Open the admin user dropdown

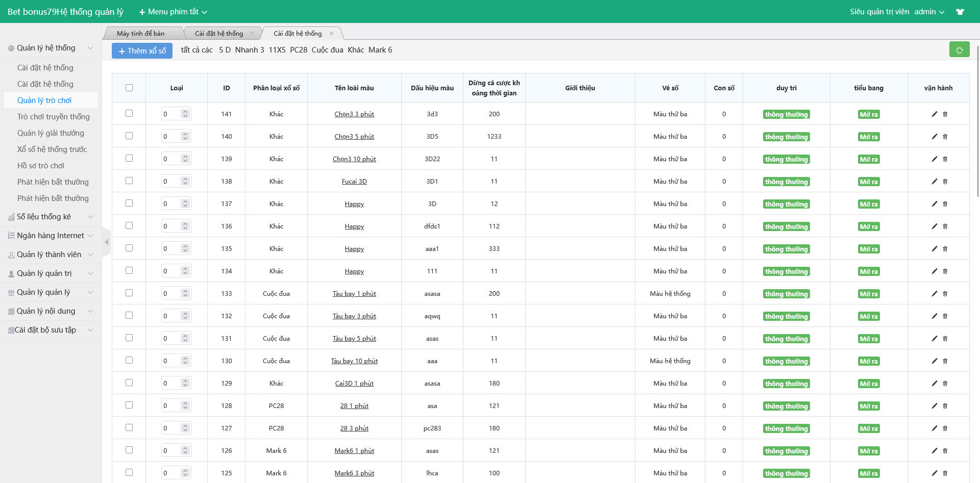[929, 12]
